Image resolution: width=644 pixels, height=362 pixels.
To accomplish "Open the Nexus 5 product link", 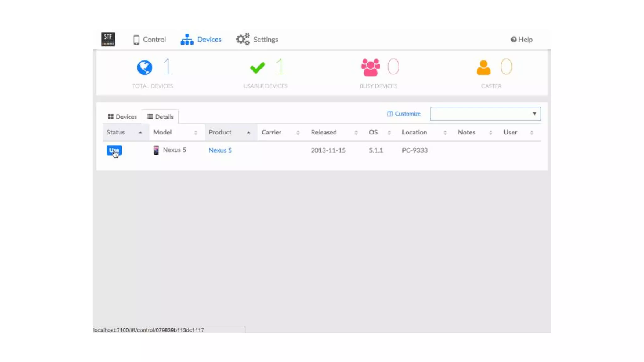I will [220, 150].
